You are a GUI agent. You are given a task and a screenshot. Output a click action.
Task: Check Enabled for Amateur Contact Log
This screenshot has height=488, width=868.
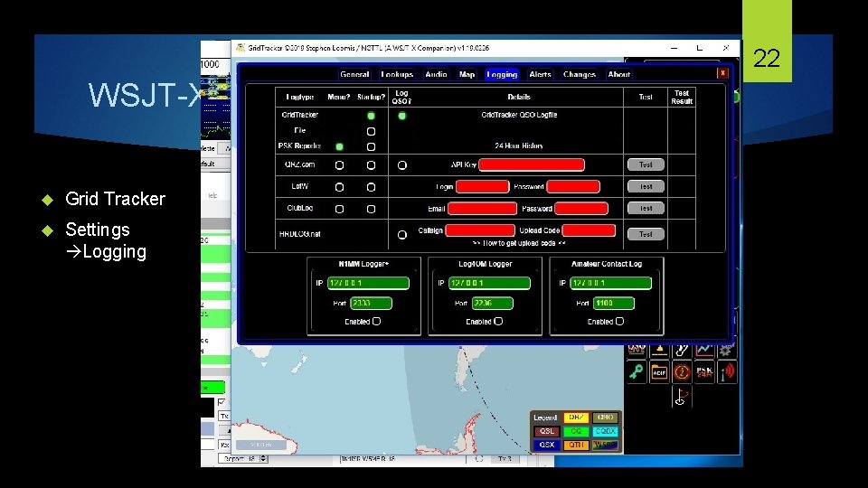point(619,321)
